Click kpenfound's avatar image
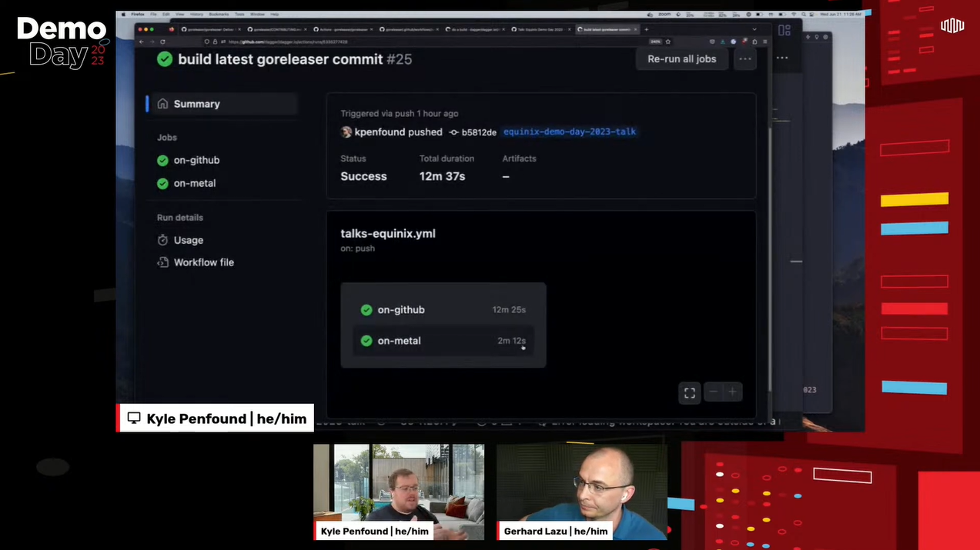Screen dimensions: 980x550 346,132
